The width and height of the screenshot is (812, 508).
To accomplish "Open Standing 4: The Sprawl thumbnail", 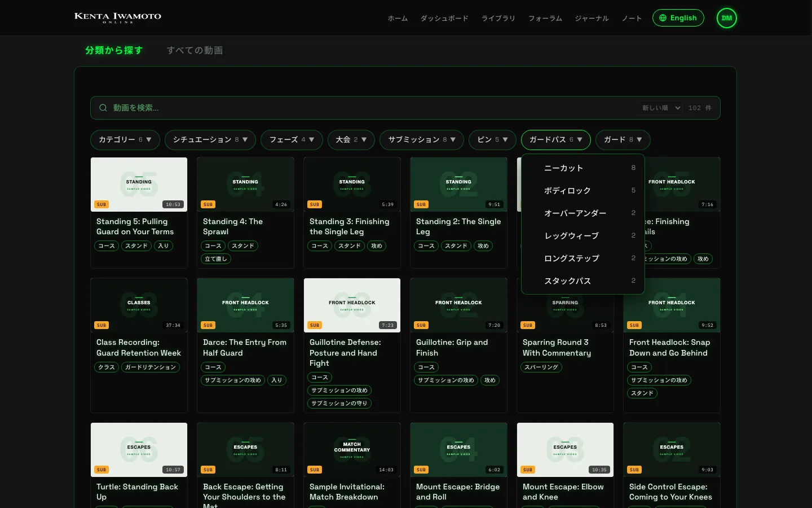I will click(245, 185).
